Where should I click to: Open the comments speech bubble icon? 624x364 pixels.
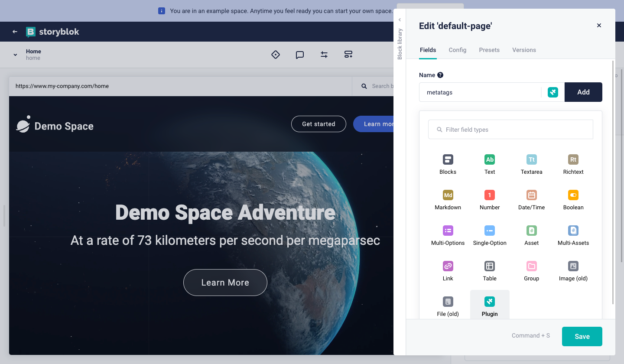tap(300, 55)
